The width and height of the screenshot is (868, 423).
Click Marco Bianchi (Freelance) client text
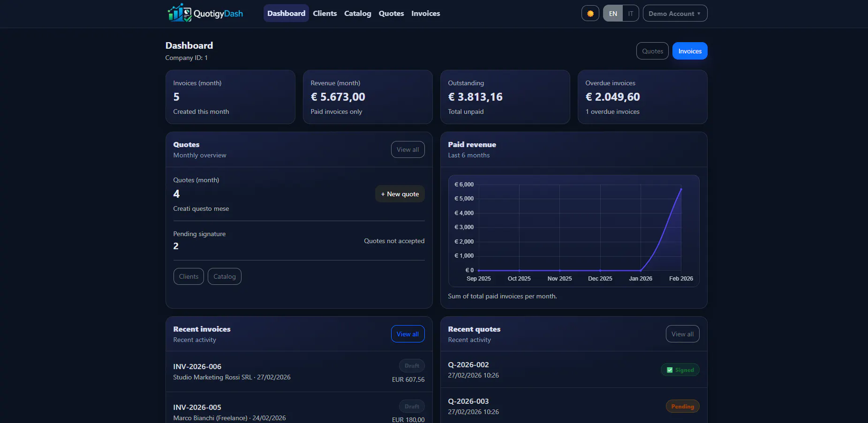211,418
